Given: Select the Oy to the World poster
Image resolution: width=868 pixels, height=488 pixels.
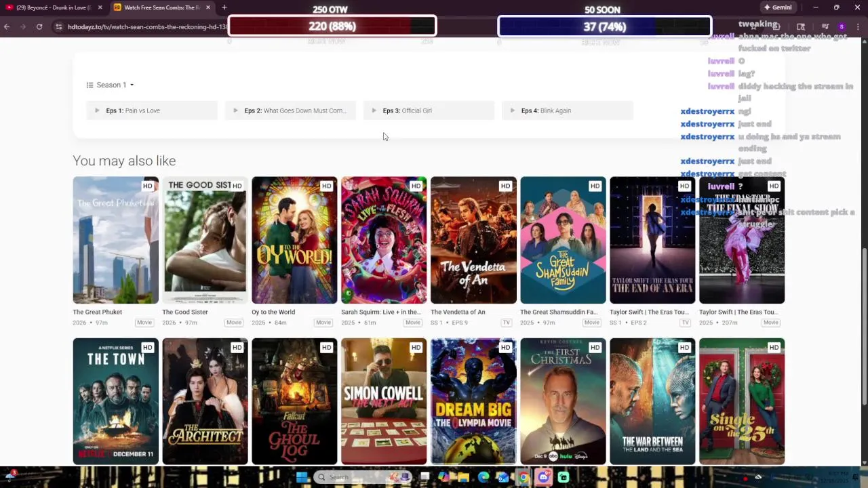Looking at the screenshot, I should pyautogui.click(x=294, y=240).
